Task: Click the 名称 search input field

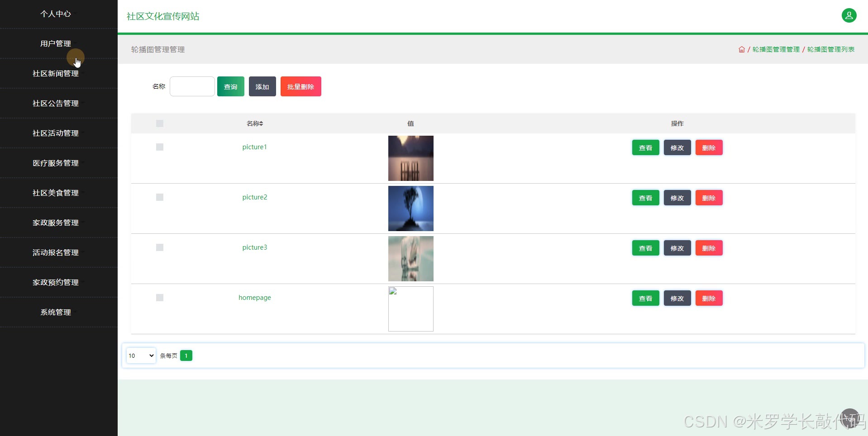Action: [x=192, y=86]
